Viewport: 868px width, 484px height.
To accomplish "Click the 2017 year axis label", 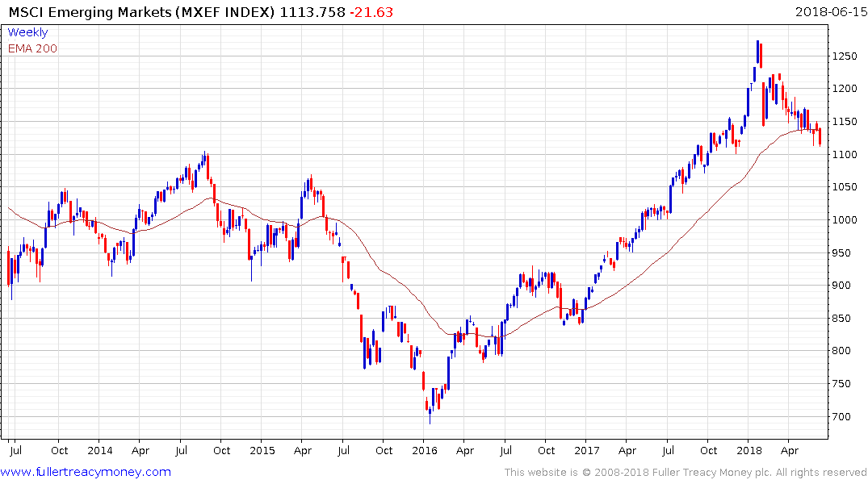I will point(587,450).
